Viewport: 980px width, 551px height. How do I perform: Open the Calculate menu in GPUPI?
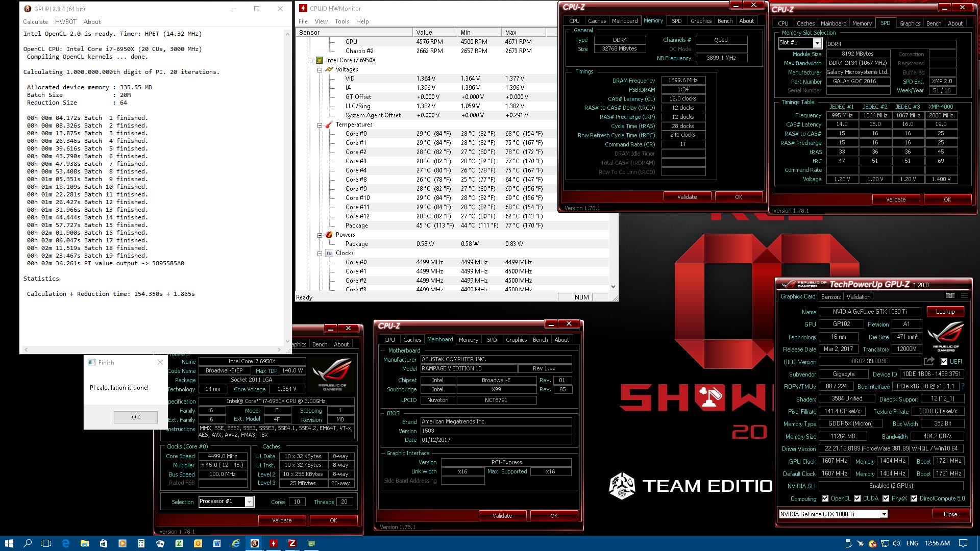pyautogui.click(x=35, y=22)
